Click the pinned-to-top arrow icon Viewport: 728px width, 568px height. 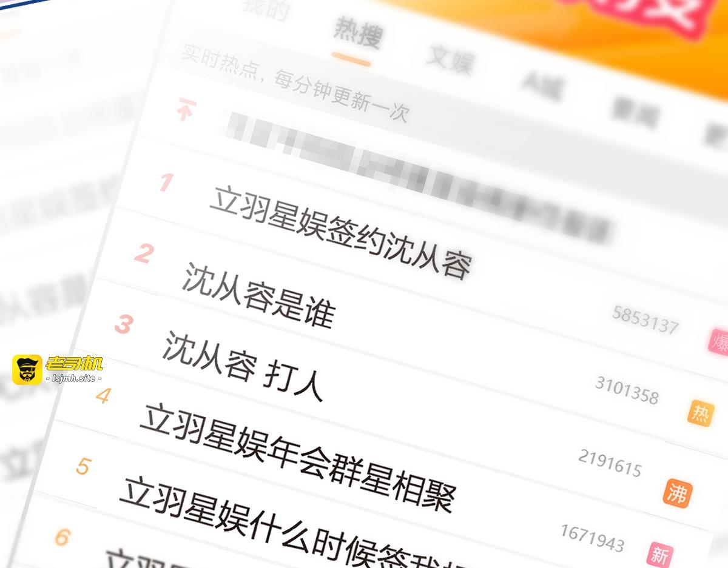coord(186,110)
